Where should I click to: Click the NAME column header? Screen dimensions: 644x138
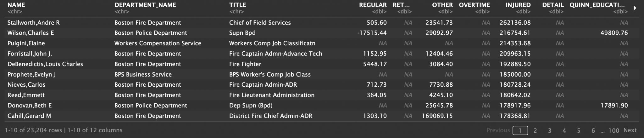pos(16,5)
